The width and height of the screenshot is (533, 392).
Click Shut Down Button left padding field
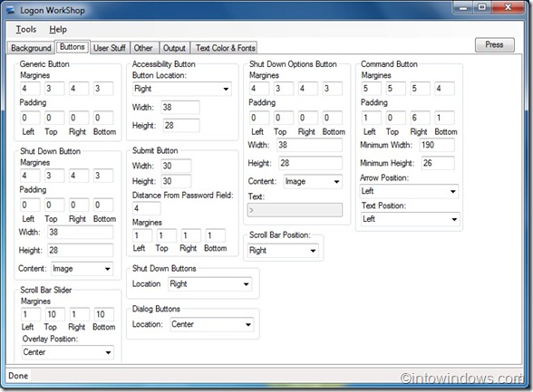(30, 205)
